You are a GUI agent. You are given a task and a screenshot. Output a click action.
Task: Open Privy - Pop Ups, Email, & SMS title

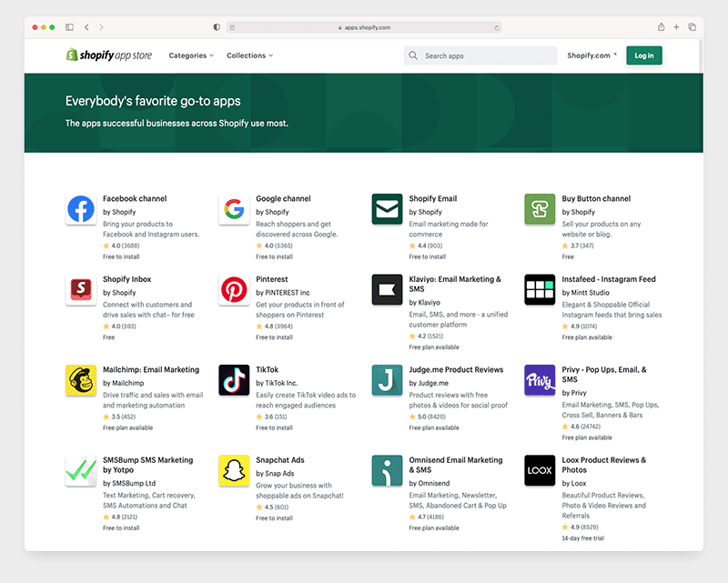click(604, 375)
